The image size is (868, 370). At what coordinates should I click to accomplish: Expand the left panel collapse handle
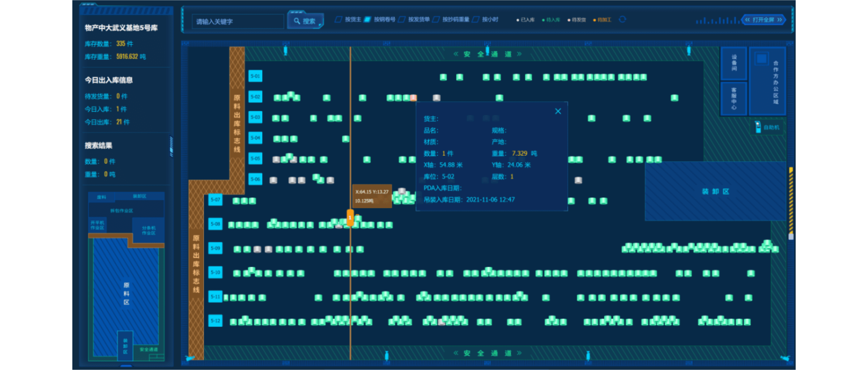click(x=171, y=146)
